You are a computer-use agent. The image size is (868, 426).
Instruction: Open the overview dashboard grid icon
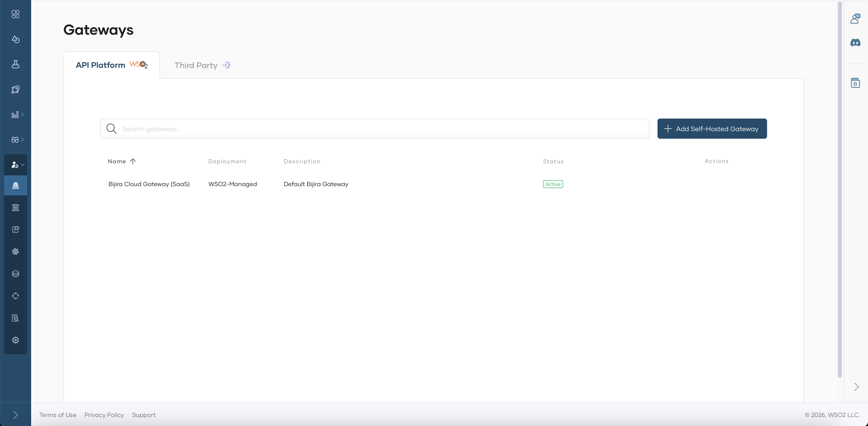16,14
